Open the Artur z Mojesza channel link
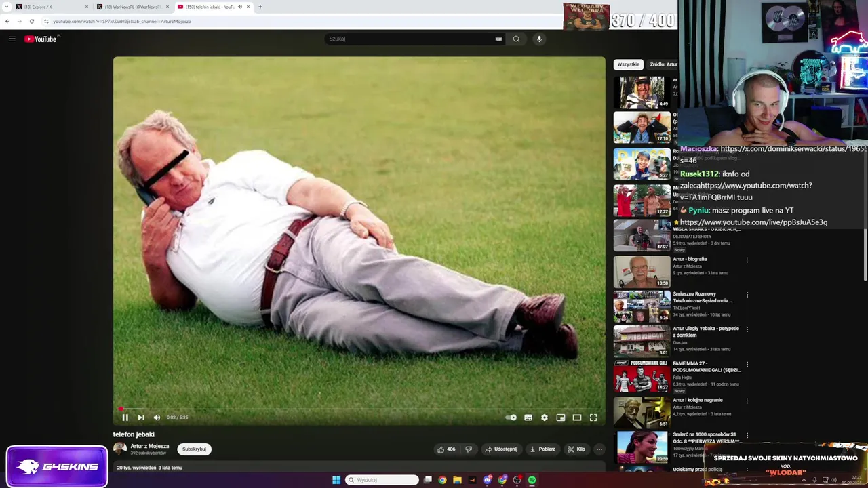The height and width of the screenshot is (488, 868). point(150,447)
